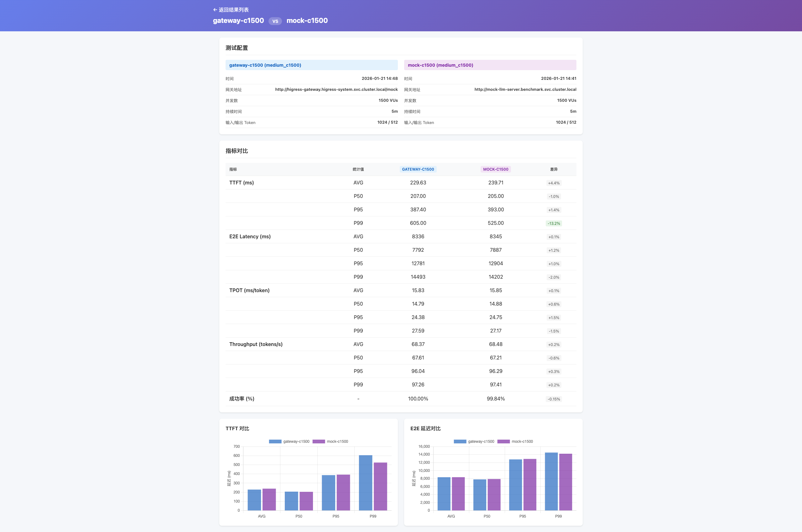Click the blue P99 bar in TTFT chart
Image resolution: width=802 pixels, height=532 pixels.
click(366, 483)
